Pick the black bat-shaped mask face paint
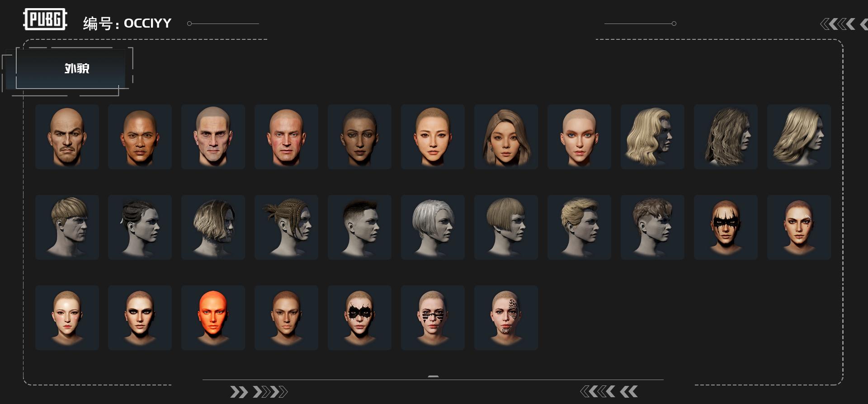The width and height of the screenshot is (868, 404). click(359, 318)
